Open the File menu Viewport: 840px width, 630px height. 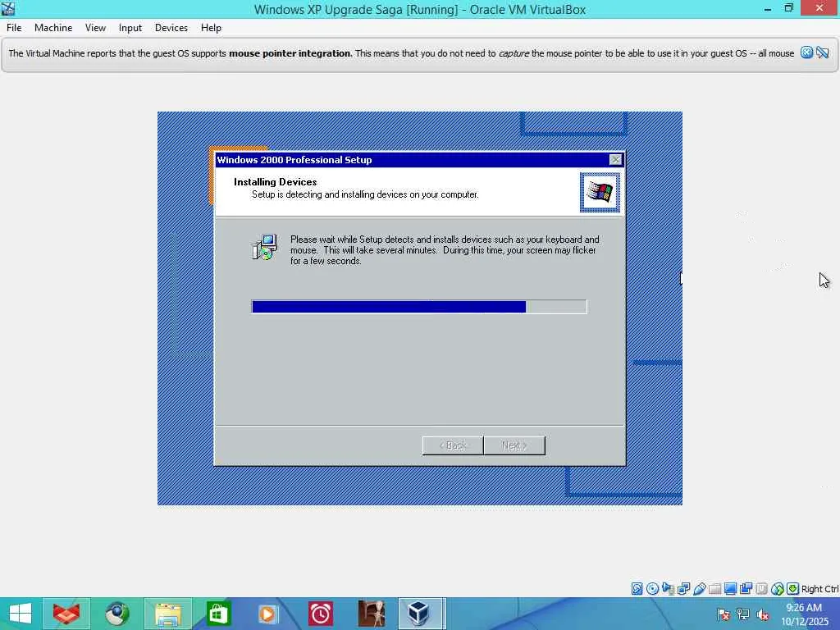(x=14, y=28)
